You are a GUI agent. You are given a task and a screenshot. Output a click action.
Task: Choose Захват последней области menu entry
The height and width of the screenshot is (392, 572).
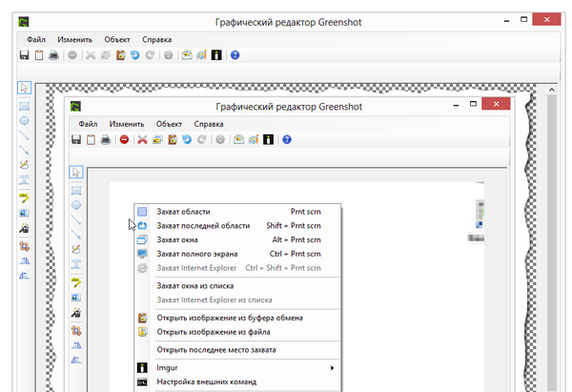(x=237, y=225)
